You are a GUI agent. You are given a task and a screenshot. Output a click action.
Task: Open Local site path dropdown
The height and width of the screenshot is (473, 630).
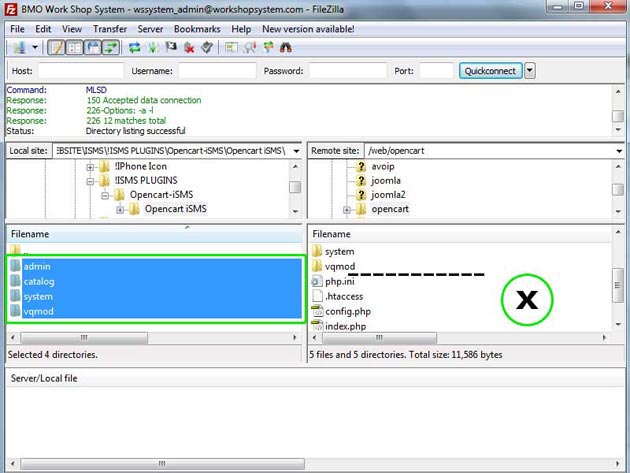(296, 151)
